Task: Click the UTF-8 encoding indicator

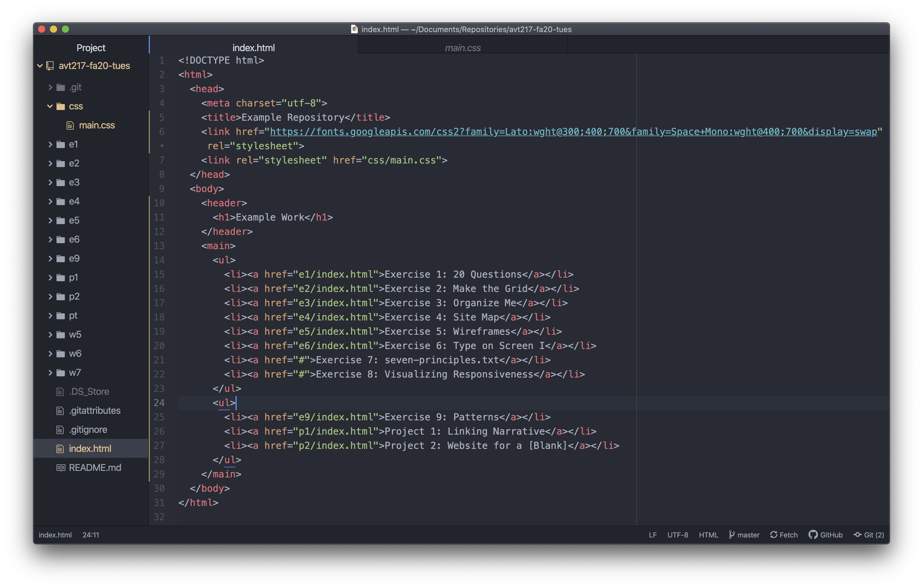Action: pos(676,535)
